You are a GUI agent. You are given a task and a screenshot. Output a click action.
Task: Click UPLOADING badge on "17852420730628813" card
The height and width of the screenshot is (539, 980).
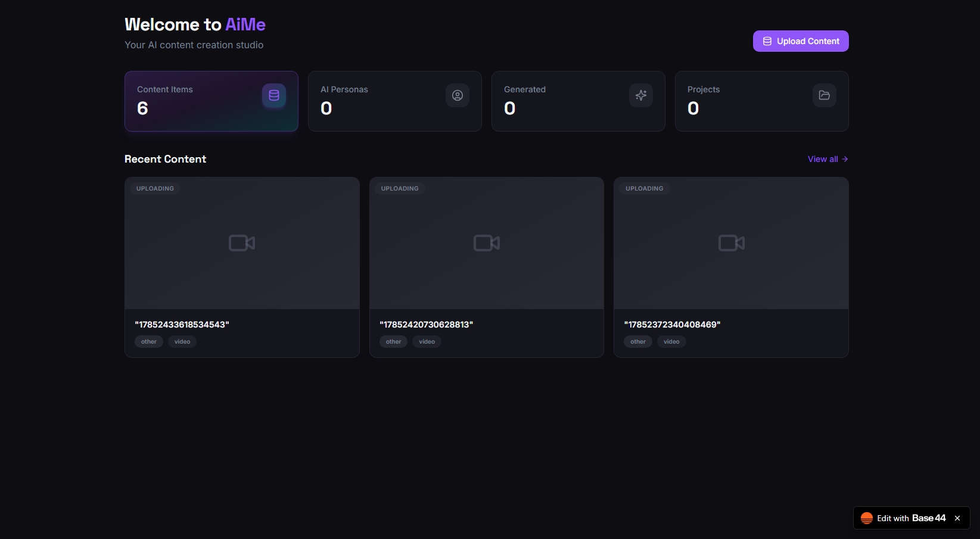pyautogui.click(x=400, y=188)
